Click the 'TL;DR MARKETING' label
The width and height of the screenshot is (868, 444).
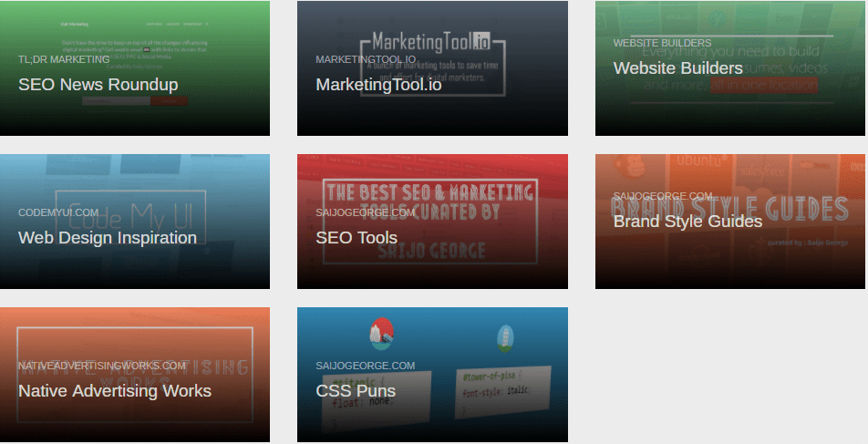pyautogui.click(x=64, y=59)
